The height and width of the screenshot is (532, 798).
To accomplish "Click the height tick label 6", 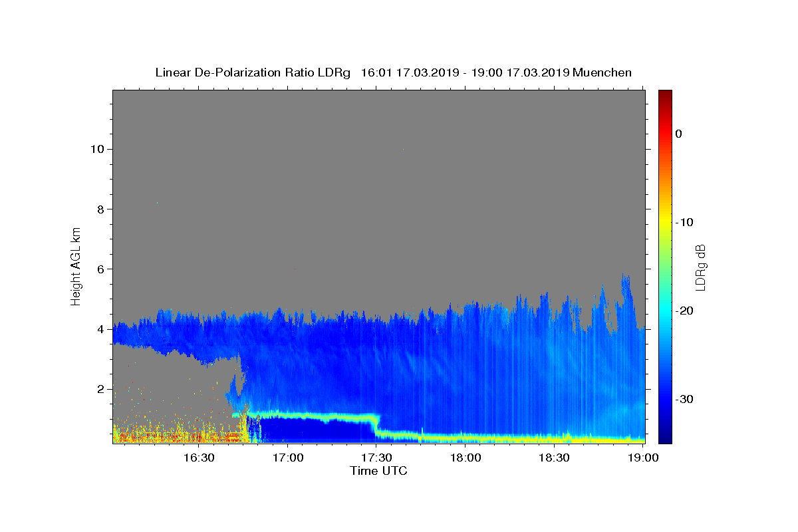I will coord(99,269).
